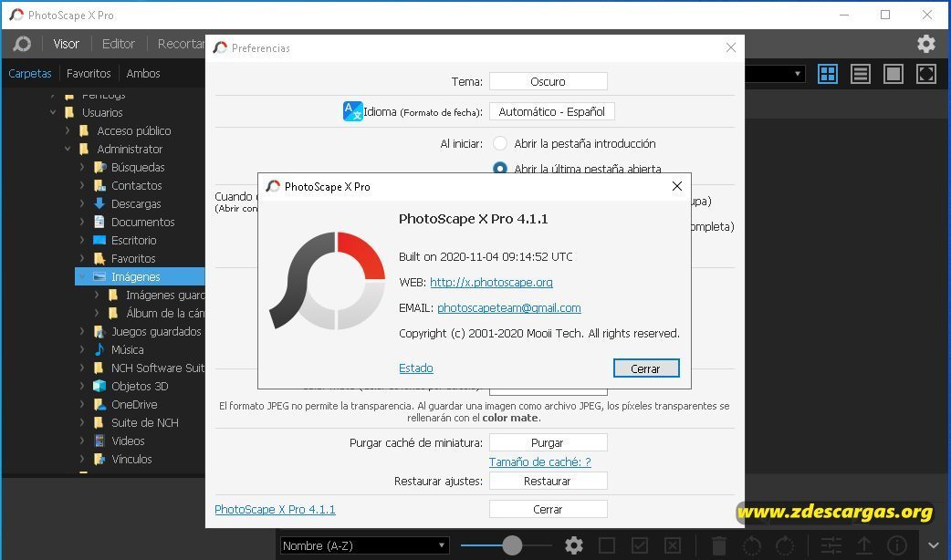Viewport: 951px width, 560px height.
Task: Select the Ambos tab in the side panel
Action: point(143,73)
